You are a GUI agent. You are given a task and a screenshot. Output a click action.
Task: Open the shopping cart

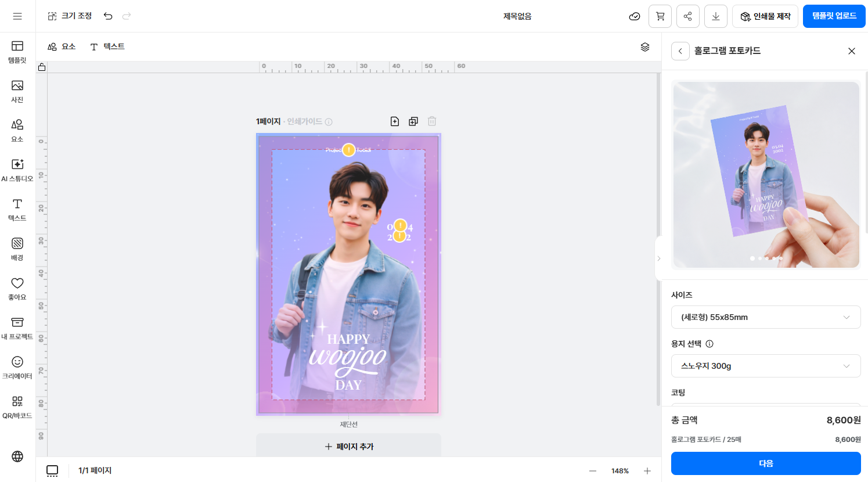coord(660,16)
